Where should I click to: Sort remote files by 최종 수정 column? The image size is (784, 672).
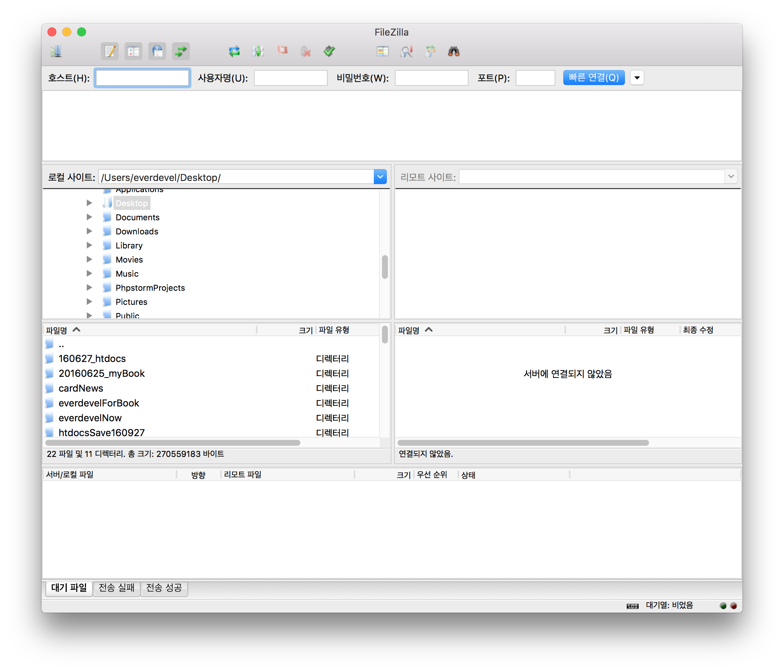(x=711, y=330)
